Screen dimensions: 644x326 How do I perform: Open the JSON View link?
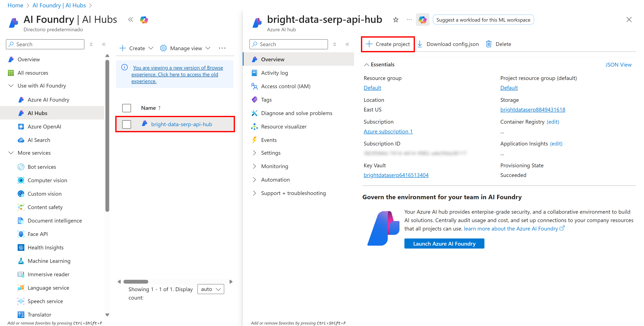tap(618, 65)
